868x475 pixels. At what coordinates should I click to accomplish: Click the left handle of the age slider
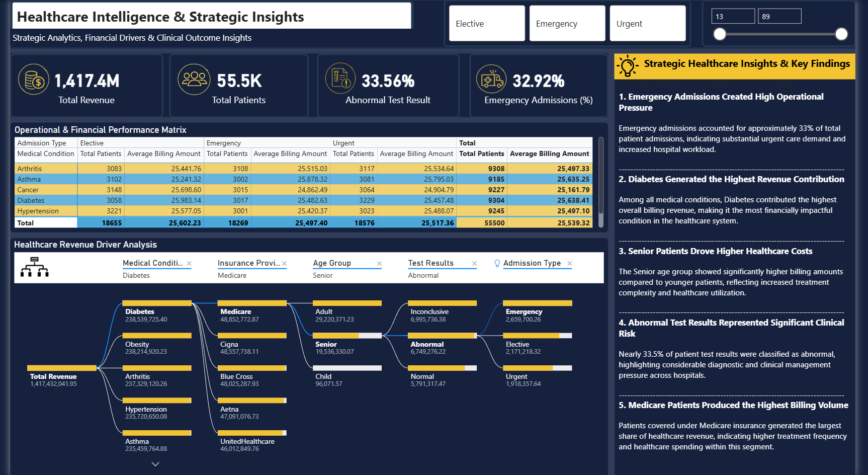(720, 34)
